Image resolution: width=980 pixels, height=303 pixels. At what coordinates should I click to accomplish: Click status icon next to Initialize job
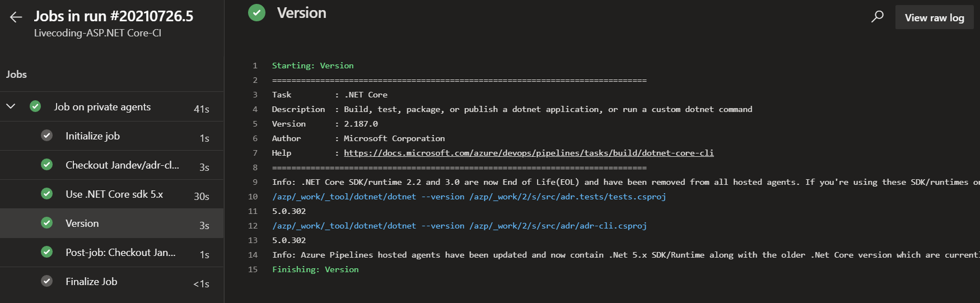[47, 136]
